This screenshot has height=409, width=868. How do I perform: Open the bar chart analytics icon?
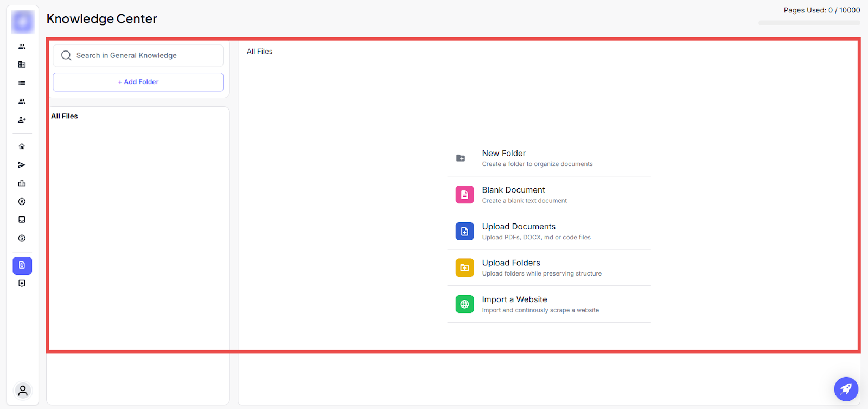(22, 183)
